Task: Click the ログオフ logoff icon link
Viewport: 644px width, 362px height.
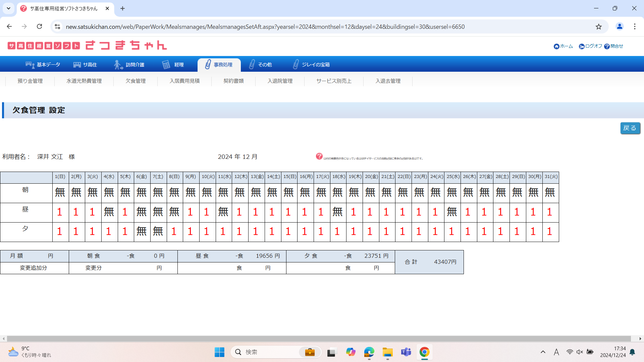Action: point(582,47)
